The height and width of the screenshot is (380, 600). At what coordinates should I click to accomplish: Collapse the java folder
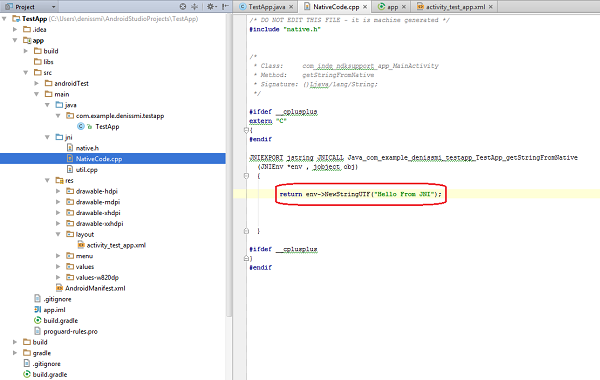(x=47, y=104)
